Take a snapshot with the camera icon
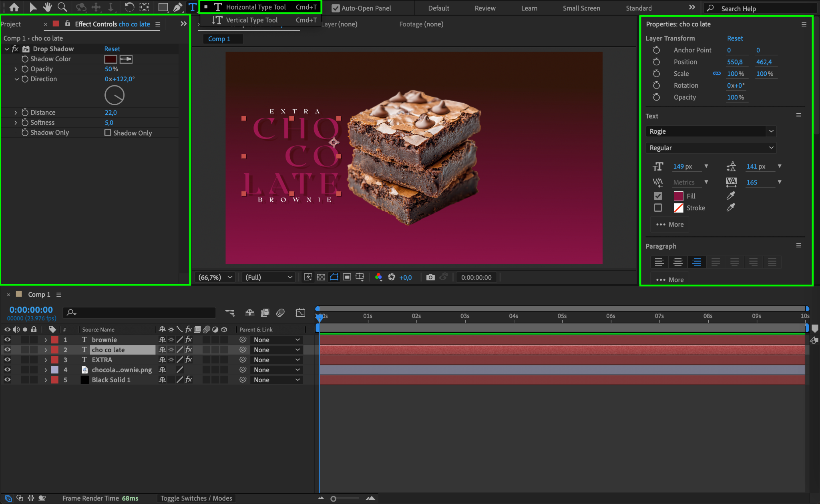This screenshot has height=504, width=820. 430,277
